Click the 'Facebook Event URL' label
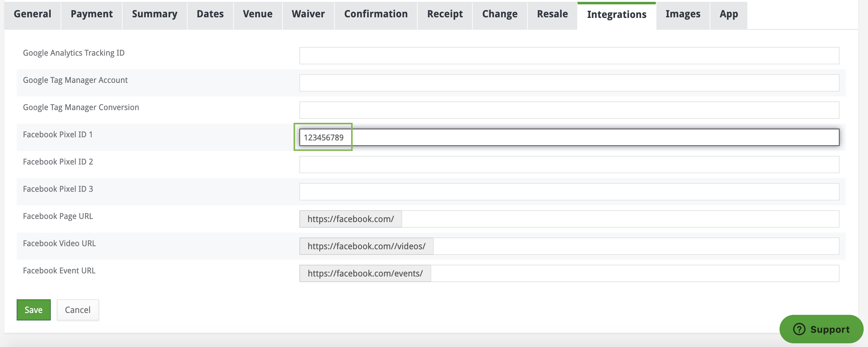The image size is (868, 347). click(x=59, y=271)
